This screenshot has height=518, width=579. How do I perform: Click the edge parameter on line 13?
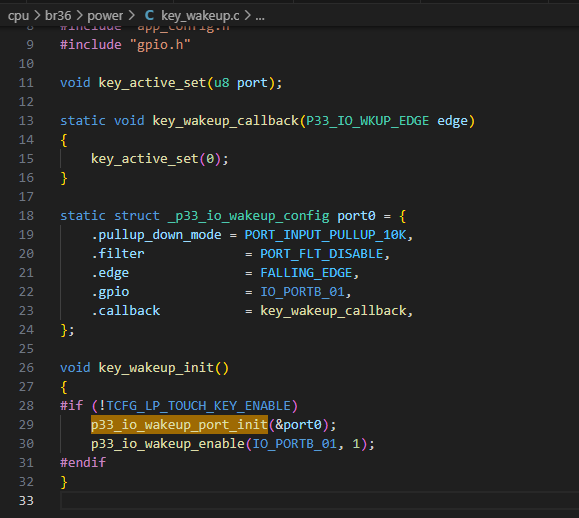pos(452,121)
